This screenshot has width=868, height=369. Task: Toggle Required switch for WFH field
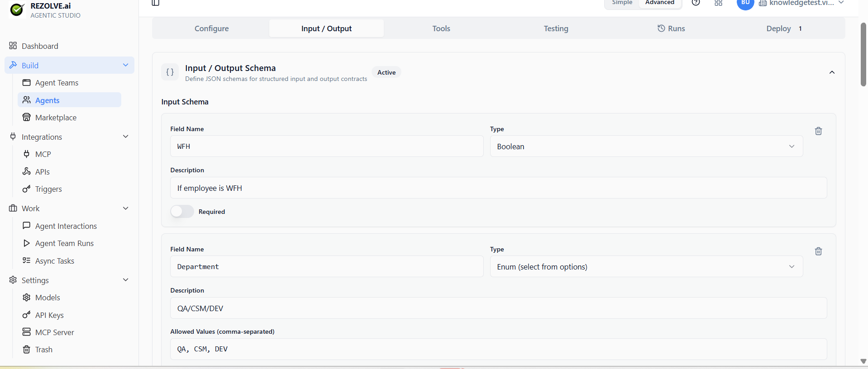tap(182, 211)
